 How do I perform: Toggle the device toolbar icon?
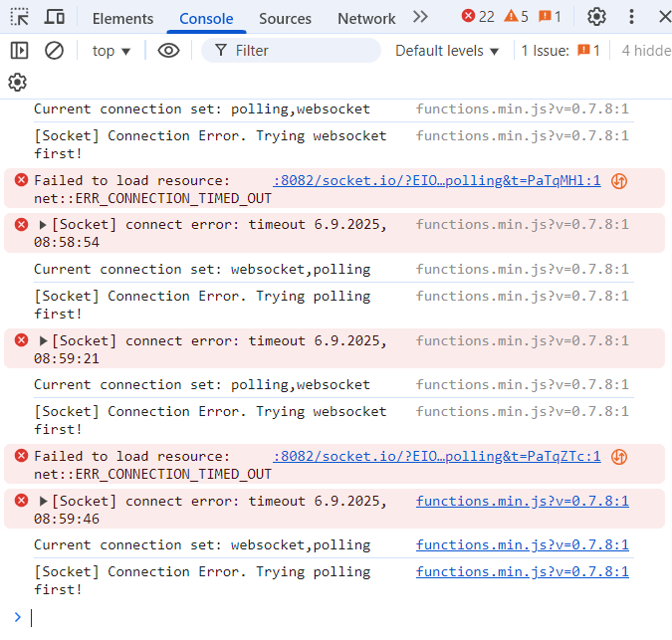click(x=56, y=17)
